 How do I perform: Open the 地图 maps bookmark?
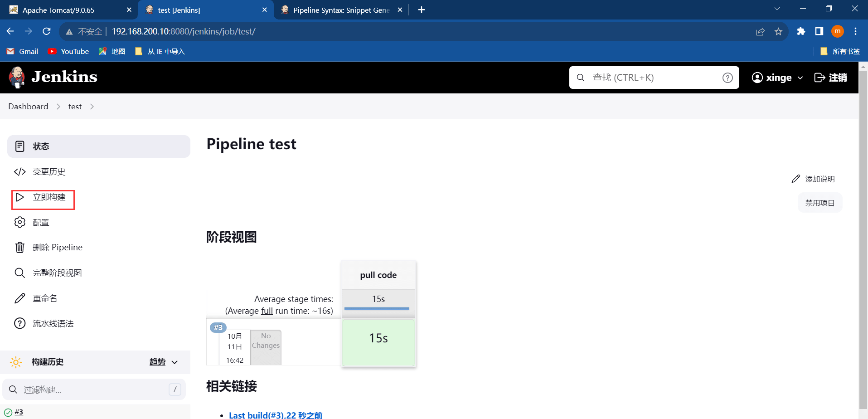coord(112,52)
